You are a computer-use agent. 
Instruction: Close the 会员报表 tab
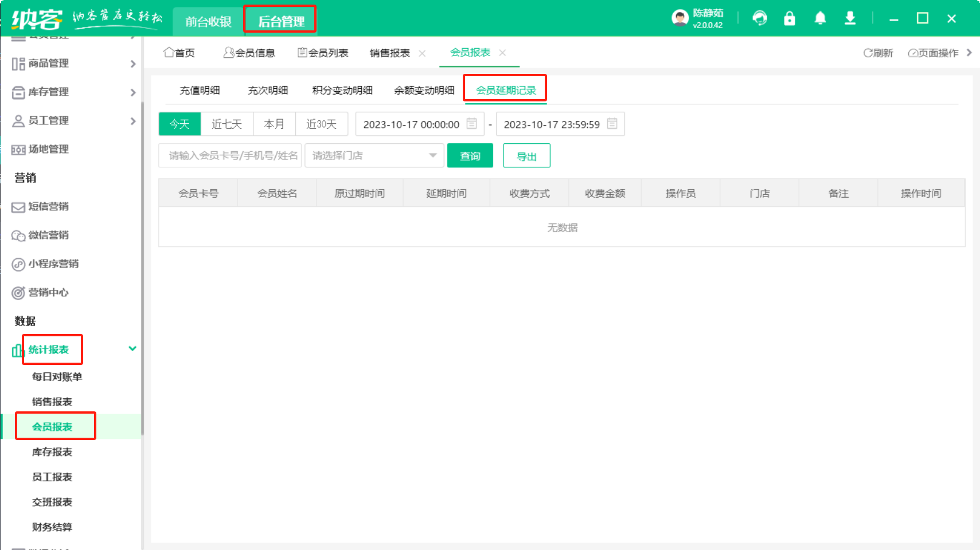pyautogui.click(x=502, y=53)
